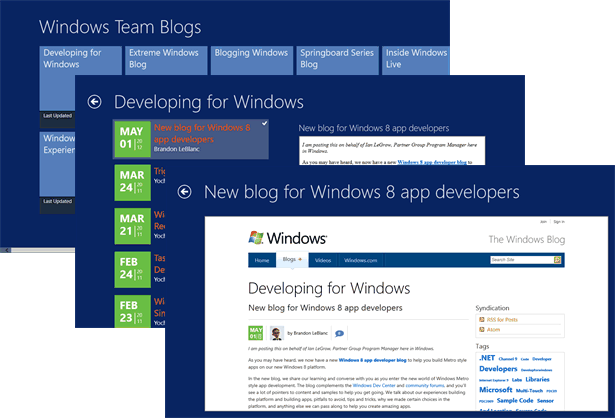Click the Sensor tag
Image resolution: width=615 pixels, height=418 pixels.
click(x=545, y=401)
